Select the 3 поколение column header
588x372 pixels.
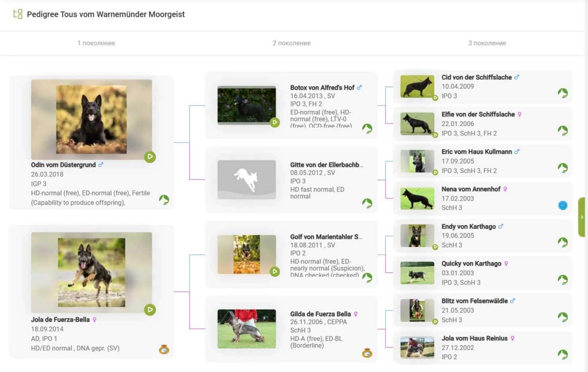(487, 43)
